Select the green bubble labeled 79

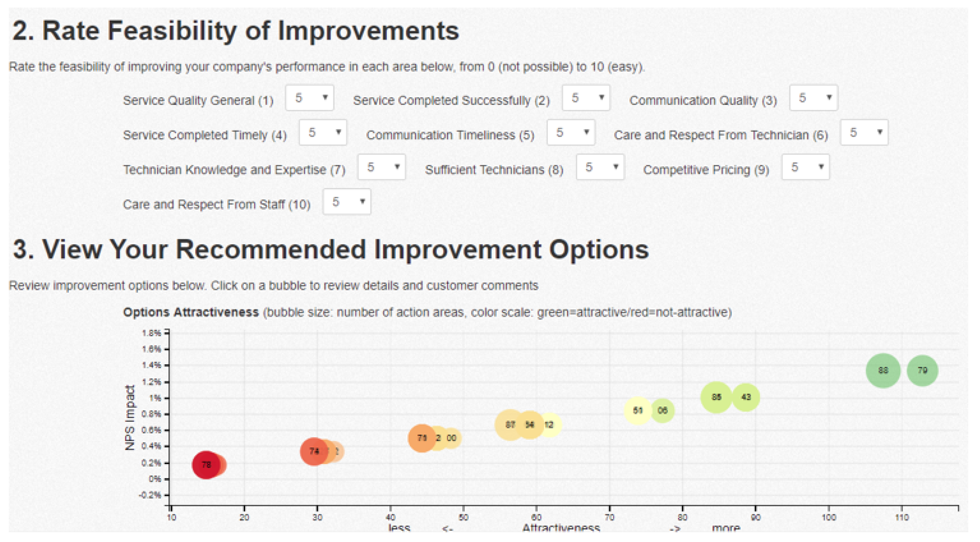point(923,370)
